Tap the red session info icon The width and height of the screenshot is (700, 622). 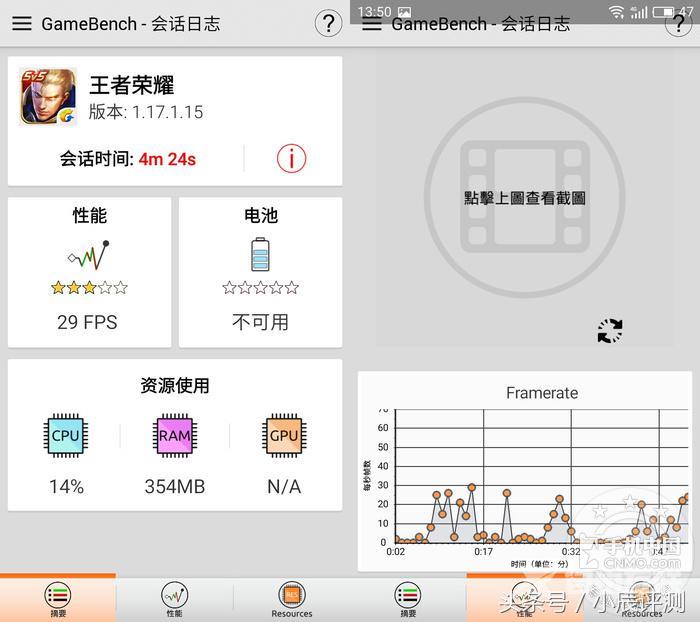tap(291, 158)
